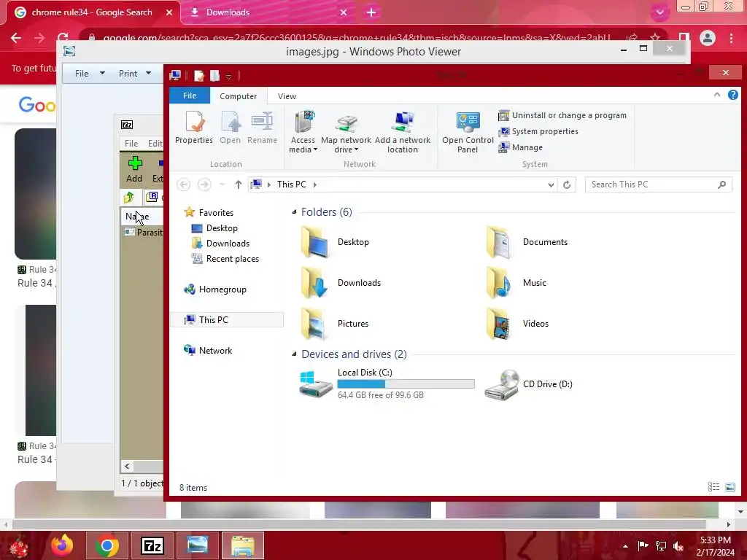Open Firefox from the taskbar

click(63, 545)
